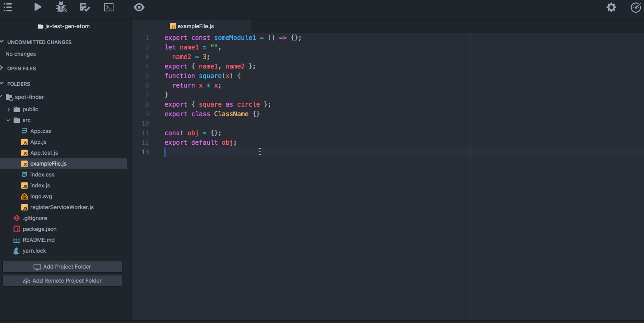Collapse the src folder
The height and width of the screenshot is (323, 644).
click(x=8, y=120)
